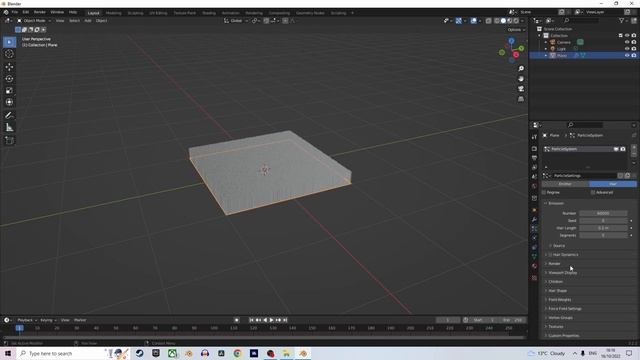Click the particle Number value field
Image resolution: width=640 pixels, height=360 pixels.
point(603,213)
